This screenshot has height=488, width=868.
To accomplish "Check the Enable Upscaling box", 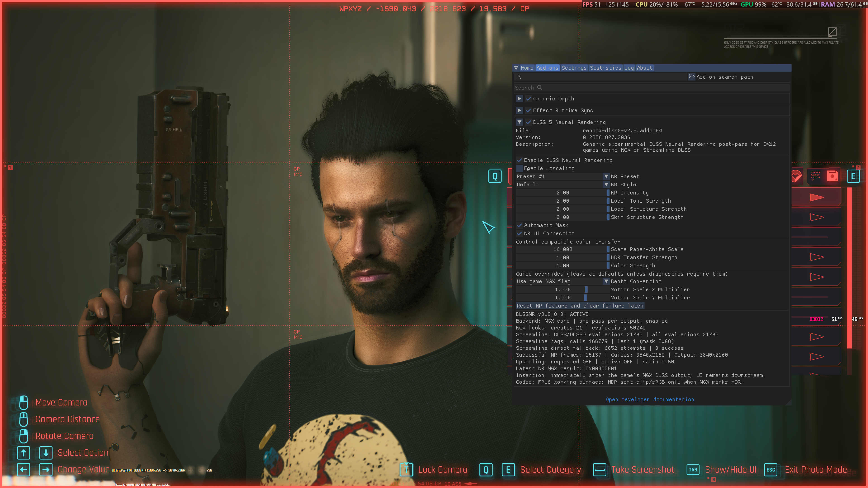I will [x=519, y=168].
